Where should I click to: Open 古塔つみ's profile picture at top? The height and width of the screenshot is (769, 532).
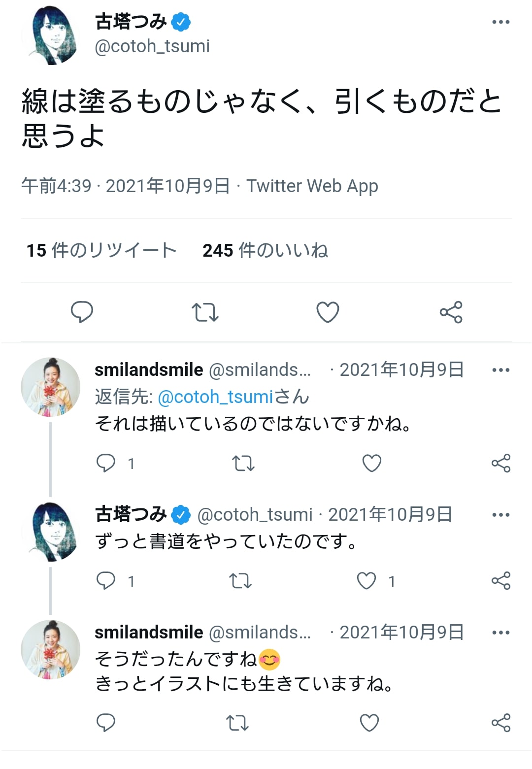coord(50,35)
